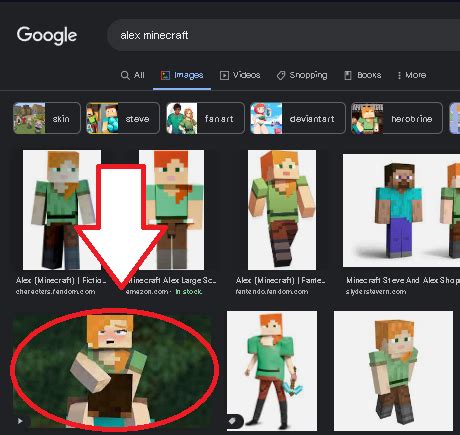Visit the fantendo.fandom.com source link
This screenshot has width=460, height=435.
coord(272,292)
